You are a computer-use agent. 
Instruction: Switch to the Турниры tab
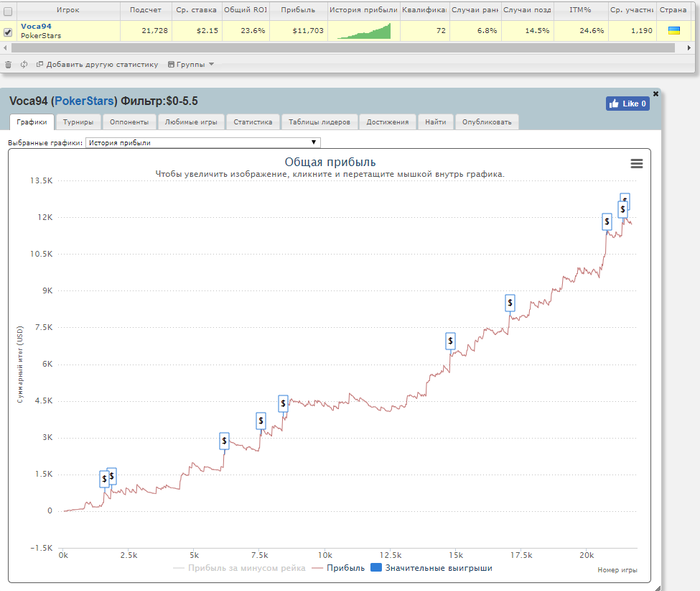[78, 122]
